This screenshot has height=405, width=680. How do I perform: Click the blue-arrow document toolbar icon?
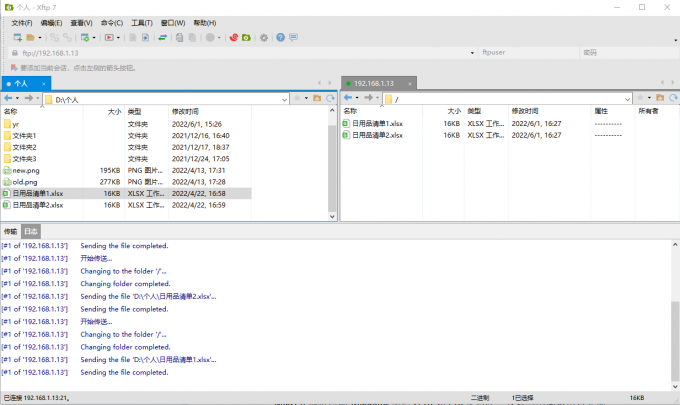pyautogui.click(x=146, y=38)
